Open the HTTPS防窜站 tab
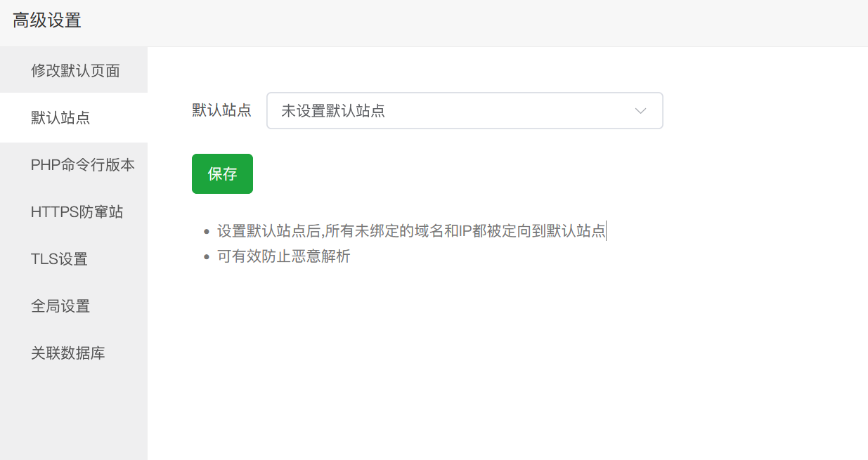Viewport: 868px width, 460px height. coord(74,212)
